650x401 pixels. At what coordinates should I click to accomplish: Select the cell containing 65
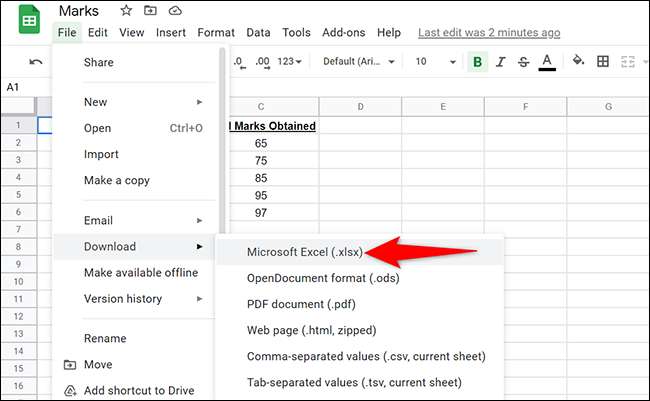(x=274, y=143)
